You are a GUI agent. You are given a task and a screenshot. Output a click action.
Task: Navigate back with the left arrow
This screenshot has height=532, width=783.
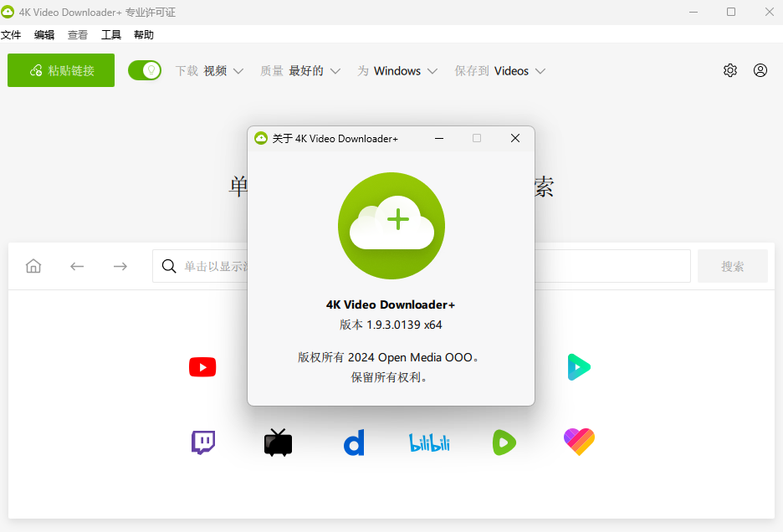tap(77, 266)
